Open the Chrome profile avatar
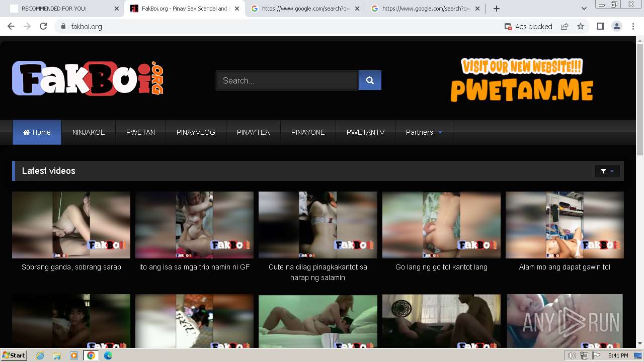644x362 pixels. [616, 27]
